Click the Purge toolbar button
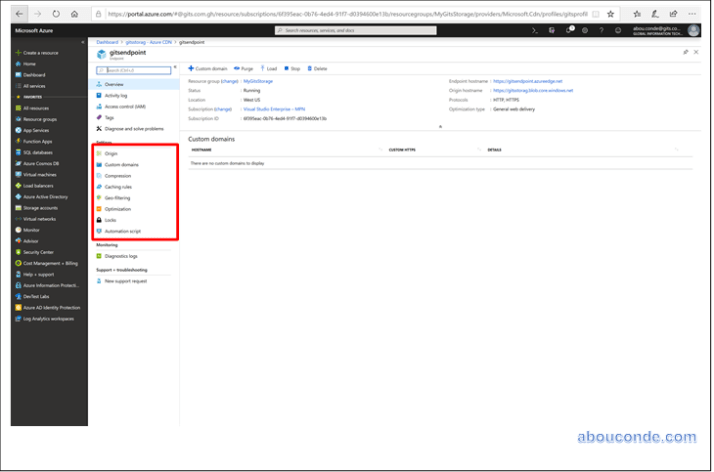Viewport: 714px width, 472px height. click(244, 68)
